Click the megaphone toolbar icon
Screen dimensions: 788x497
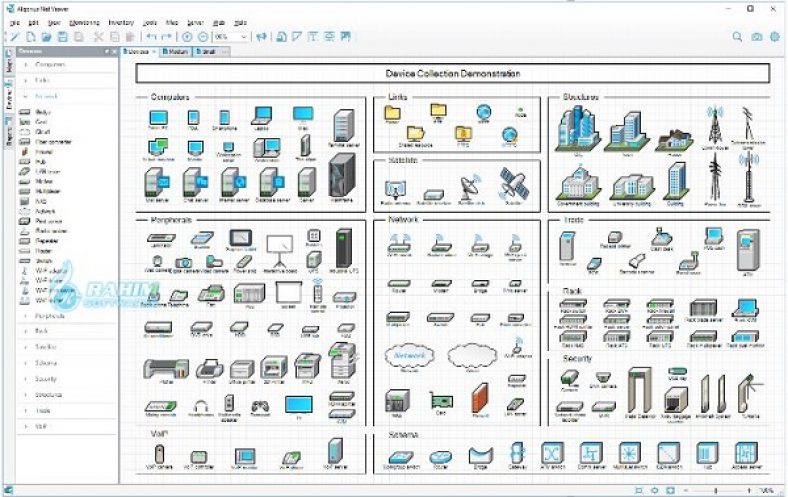click(x=261, y=37)
